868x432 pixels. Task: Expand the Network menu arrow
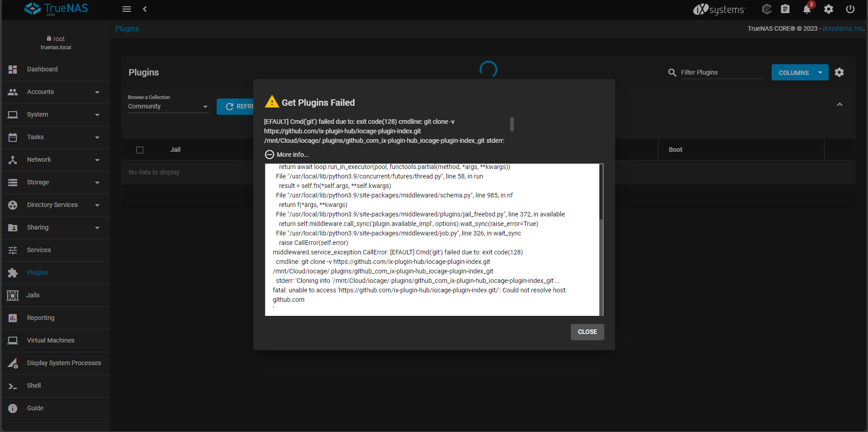(97, 160)
